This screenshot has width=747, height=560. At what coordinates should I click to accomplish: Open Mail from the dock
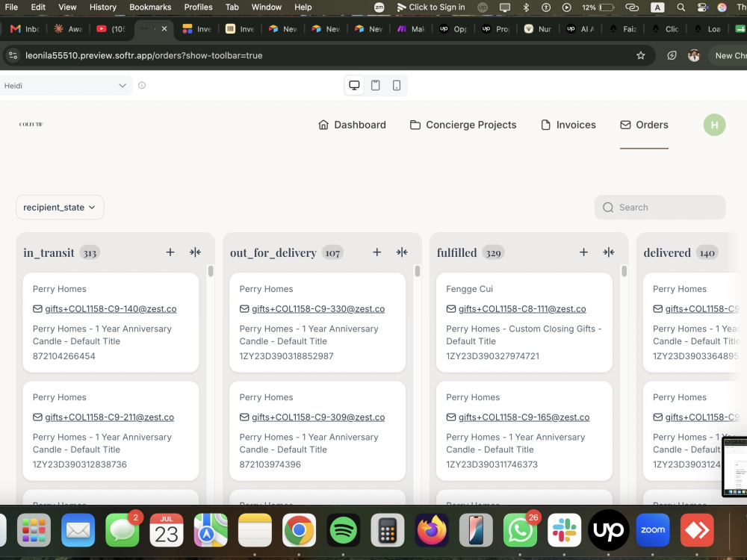[x=78, y=530]
